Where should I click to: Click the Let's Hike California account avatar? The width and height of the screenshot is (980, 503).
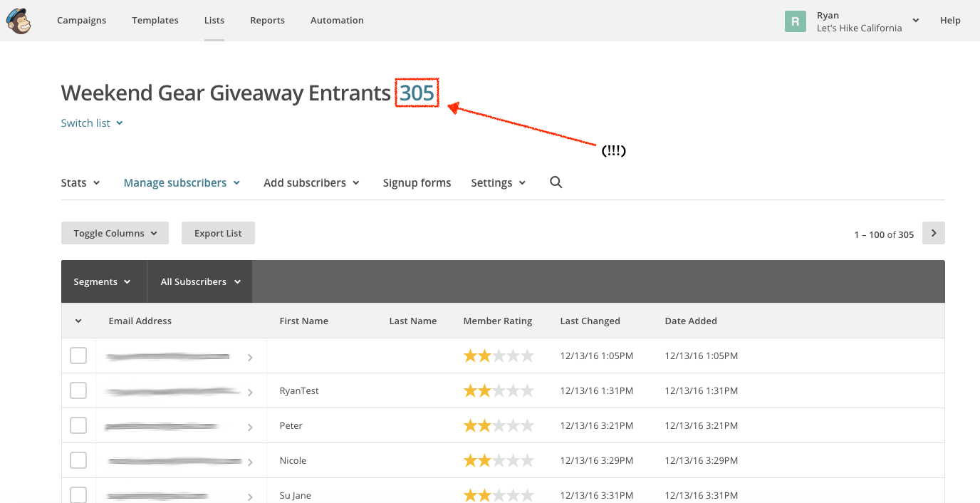coord(795,21)
